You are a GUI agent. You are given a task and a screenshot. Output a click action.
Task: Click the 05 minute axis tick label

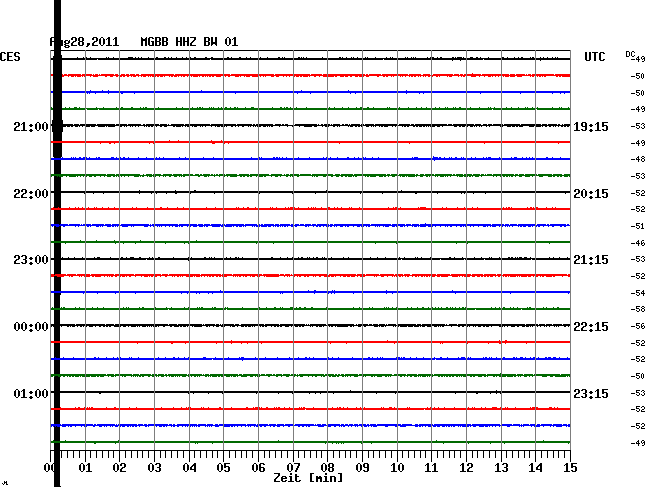(x=223, y=467)
